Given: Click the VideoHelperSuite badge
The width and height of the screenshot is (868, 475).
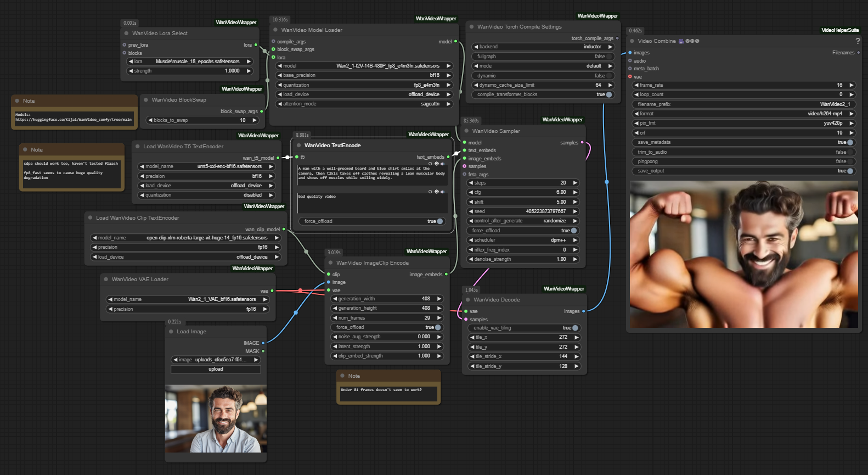Looking at the screenshot, I should [839, 30].
